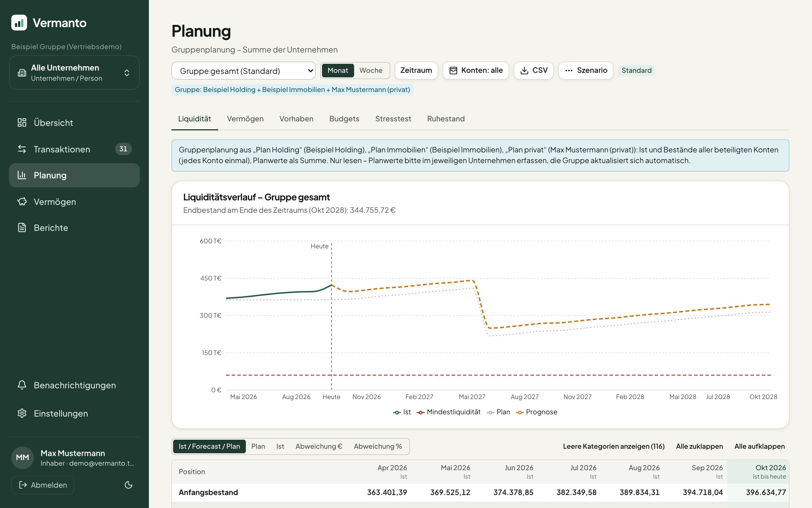Select the Abweichung € view
The height and width of the screenshot is (508, 812).
[x=319, y=446]
